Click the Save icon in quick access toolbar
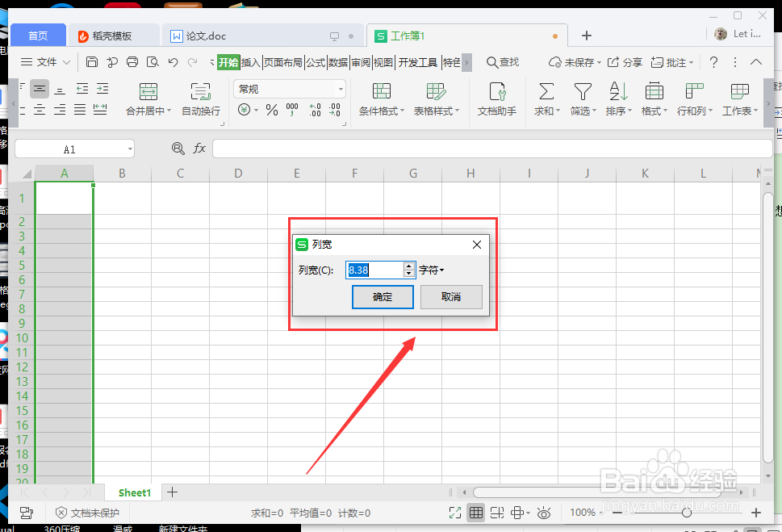The width and height of the screenshot is (782, 532). click(92, 62)
